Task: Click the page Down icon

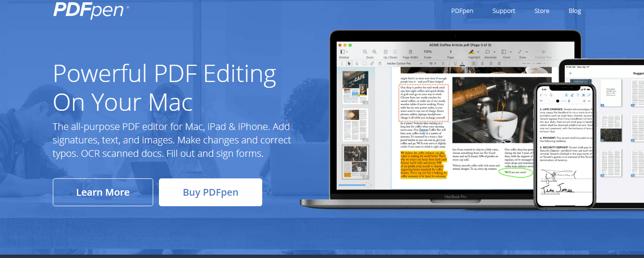Action: tap(395, 51)
